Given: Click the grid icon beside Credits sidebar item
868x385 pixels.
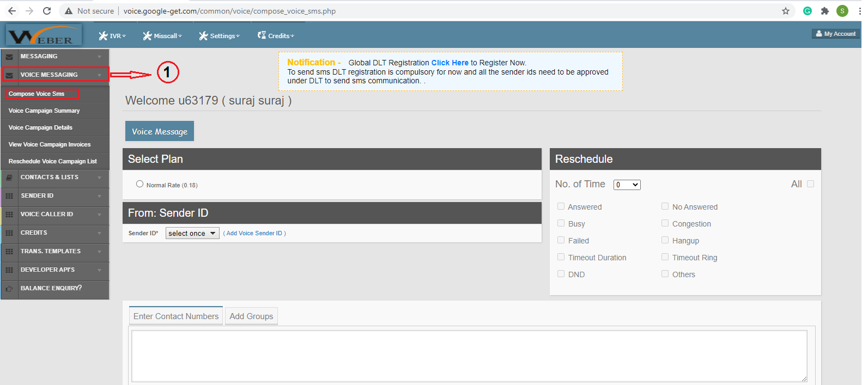Looking at the screenshot, I should coord(9,233).
